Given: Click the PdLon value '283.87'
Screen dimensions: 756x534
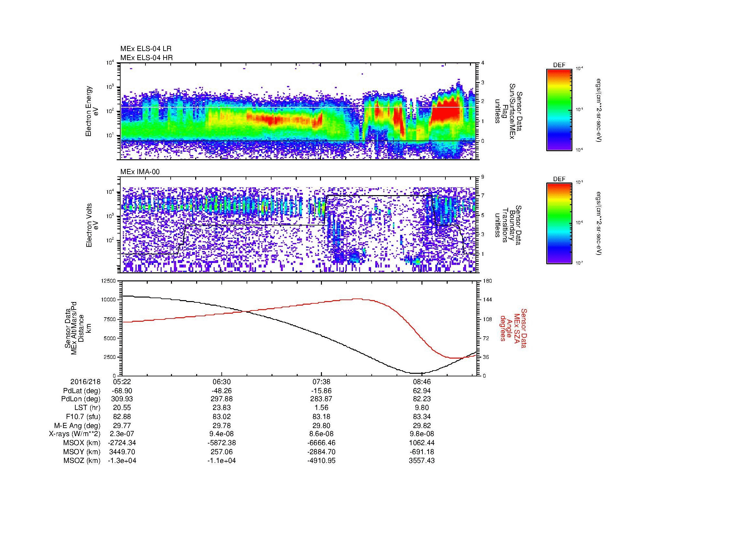Looking at the screenshot, I should (321, 399).
